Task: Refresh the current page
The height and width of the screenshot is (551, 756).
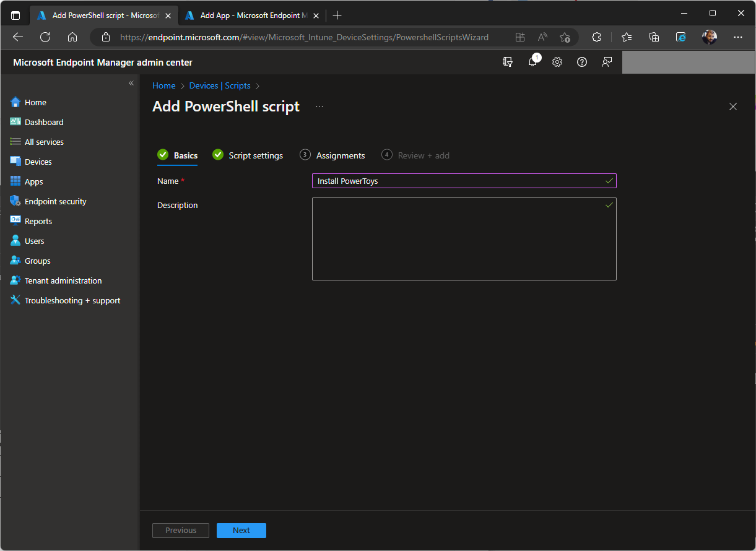Action: tap(45, 37)
